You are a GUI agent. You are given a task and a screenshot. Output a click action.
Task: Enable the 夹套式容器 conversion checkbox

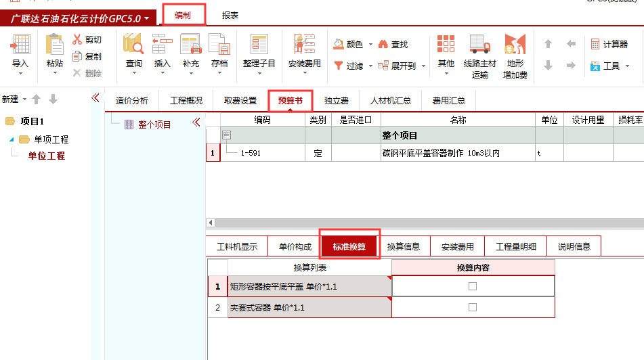473,307
